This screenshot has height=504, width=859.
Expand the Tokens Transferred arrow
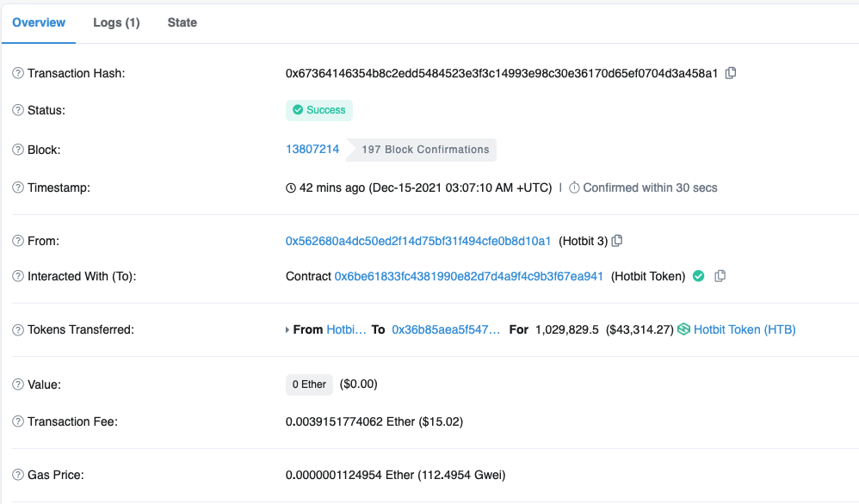click(287, 329)
